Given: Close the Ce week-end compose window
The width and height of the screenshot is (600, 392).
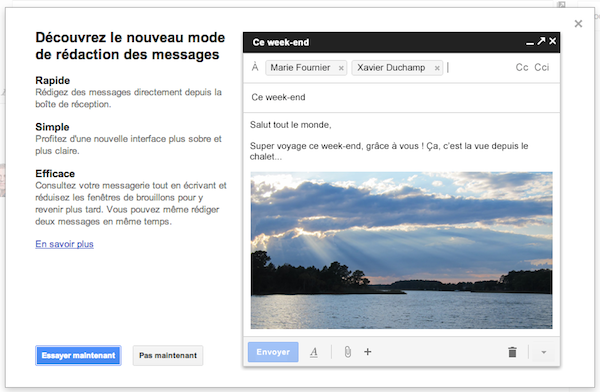Looking at the screenshot, I should coord(553,41).
